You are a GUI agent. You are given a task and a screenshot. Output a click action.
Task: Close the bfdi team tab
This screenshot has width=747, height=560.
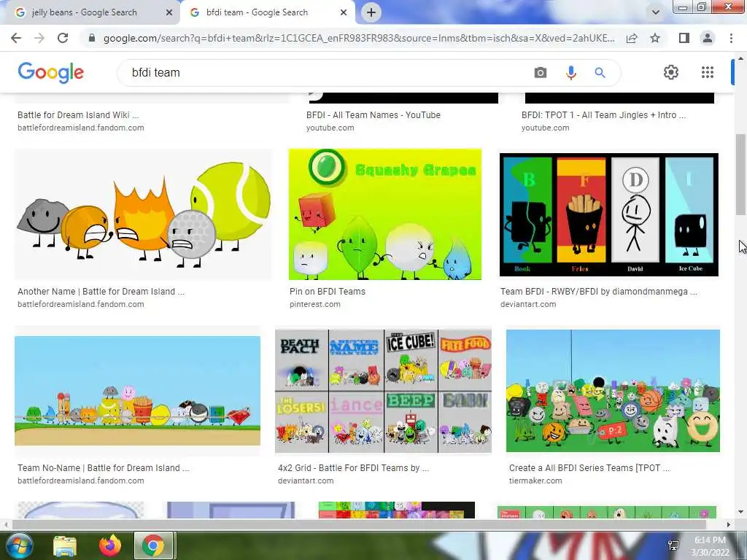pyautogui.click(x=344, y=12)
